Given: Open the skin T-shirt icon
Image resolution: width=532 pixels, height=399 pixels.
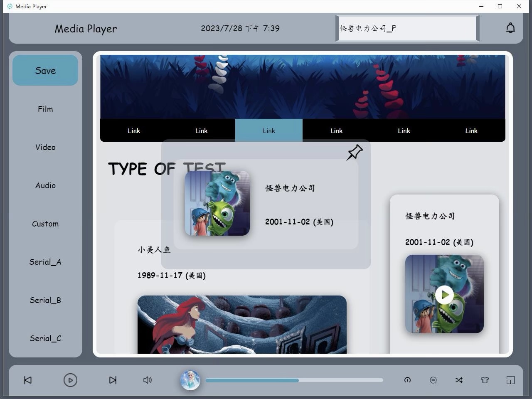Looking at the screenshot, I should 485,380.
